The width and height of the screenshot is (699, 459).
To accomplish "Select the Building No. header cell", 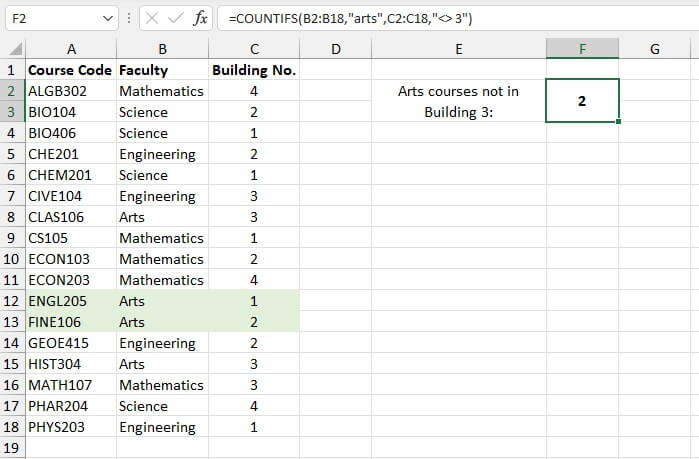I will tap(254, 70).
